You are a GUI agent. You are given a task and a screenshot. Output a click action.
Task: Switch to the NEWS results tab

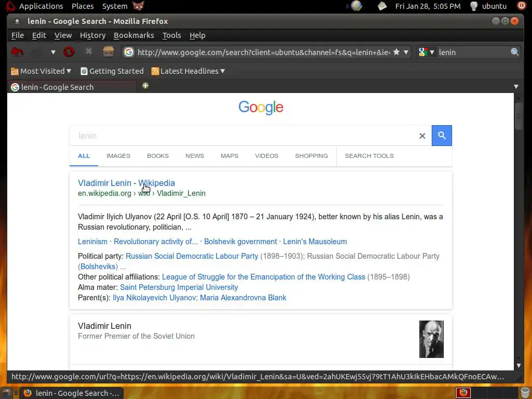(x=195, y=156)
